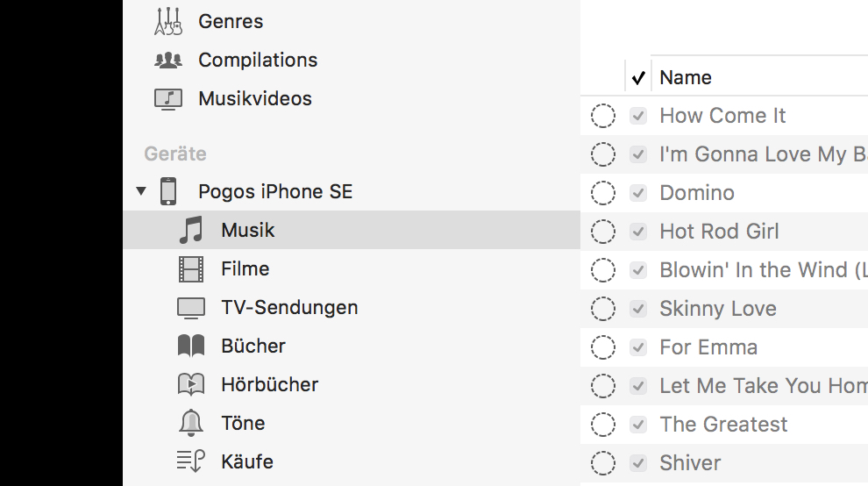Open Töne via the bell icon
The image size is (868, 486).
pos(191,423)
